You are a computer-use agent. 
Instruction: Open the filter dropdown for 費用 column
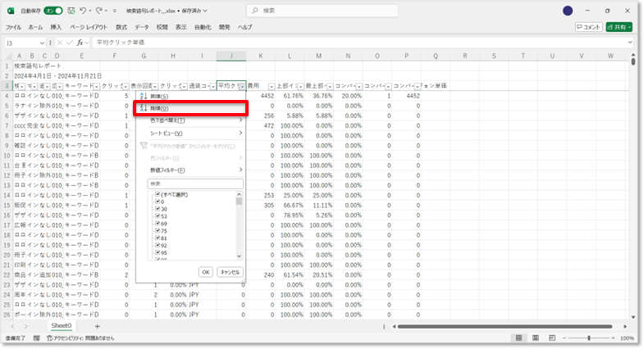[x=272, y=86]
